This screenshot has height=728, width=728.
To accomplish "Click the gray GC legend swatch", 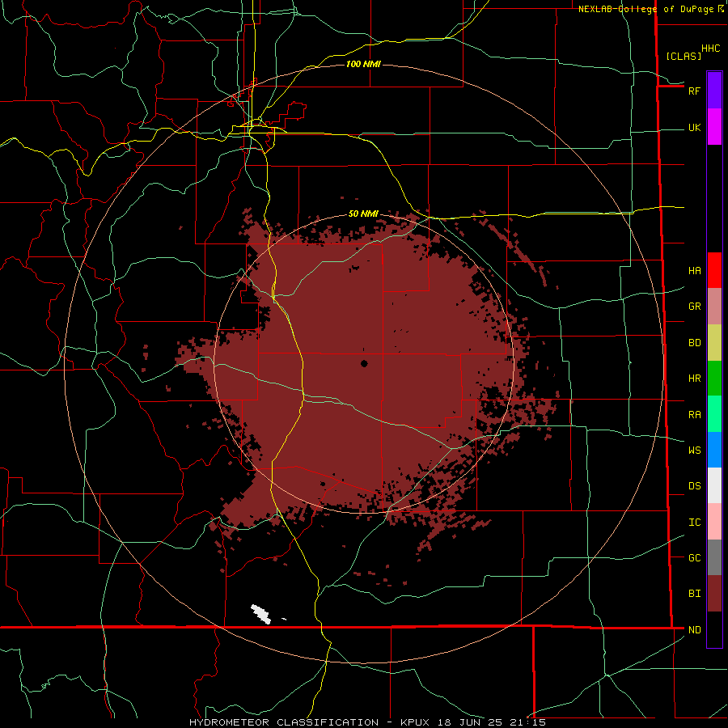I will (714, 557).
